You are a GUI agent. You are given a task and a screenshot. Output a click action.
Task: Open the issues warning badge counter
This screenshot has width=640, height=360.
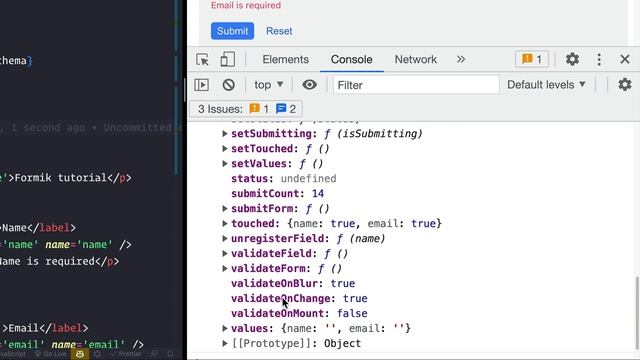532,60
